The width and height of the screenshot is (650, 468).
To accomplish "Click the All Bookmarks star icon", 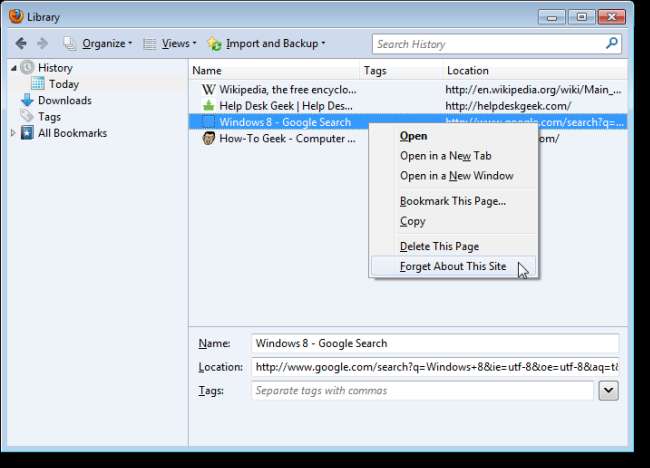I will [x=27, y=133].
